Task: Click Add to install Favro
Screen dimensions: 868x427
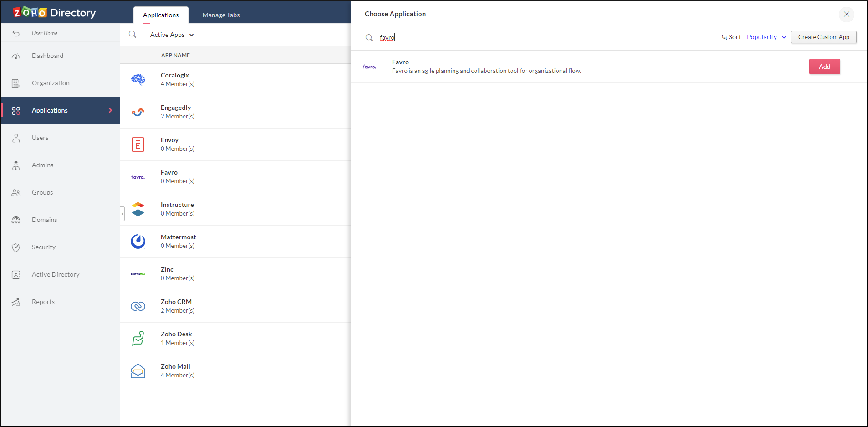Action: click(824, 66)
